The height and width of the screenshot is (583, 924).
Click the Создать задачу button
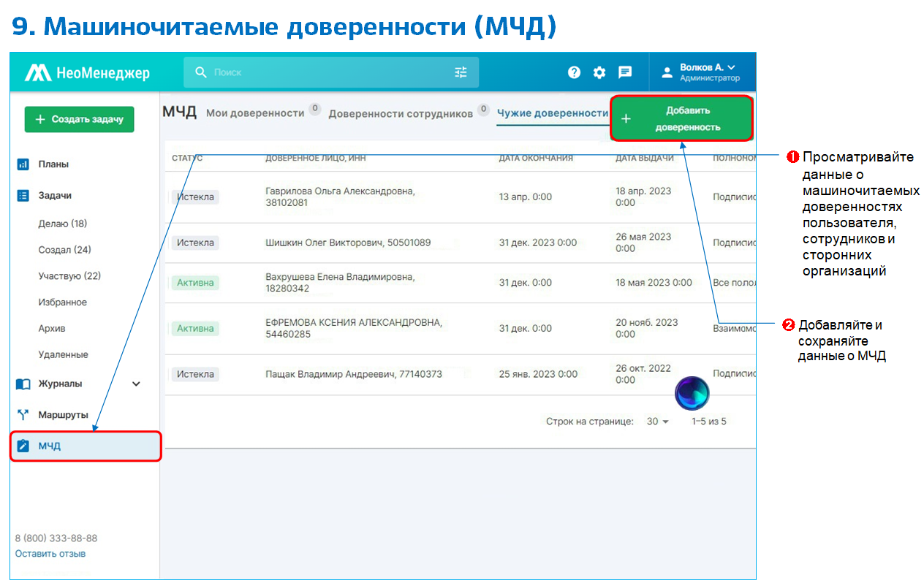pos(79,119)
